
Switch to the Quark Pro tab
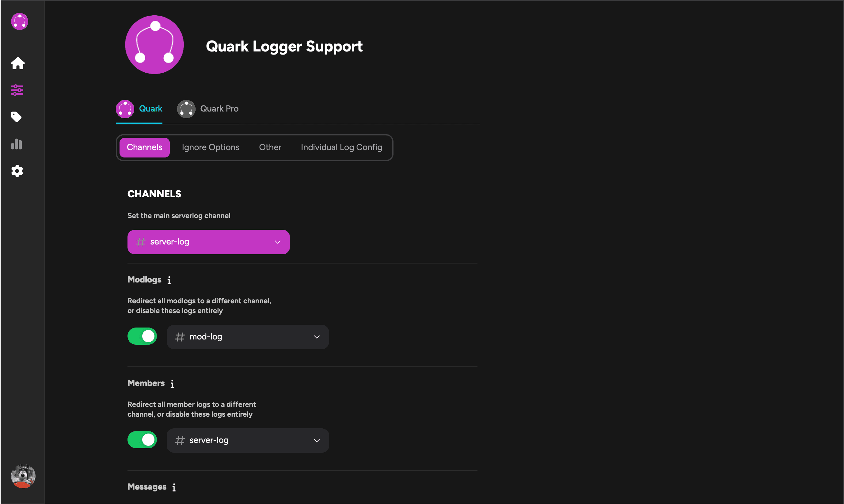(x=207, y=109)
